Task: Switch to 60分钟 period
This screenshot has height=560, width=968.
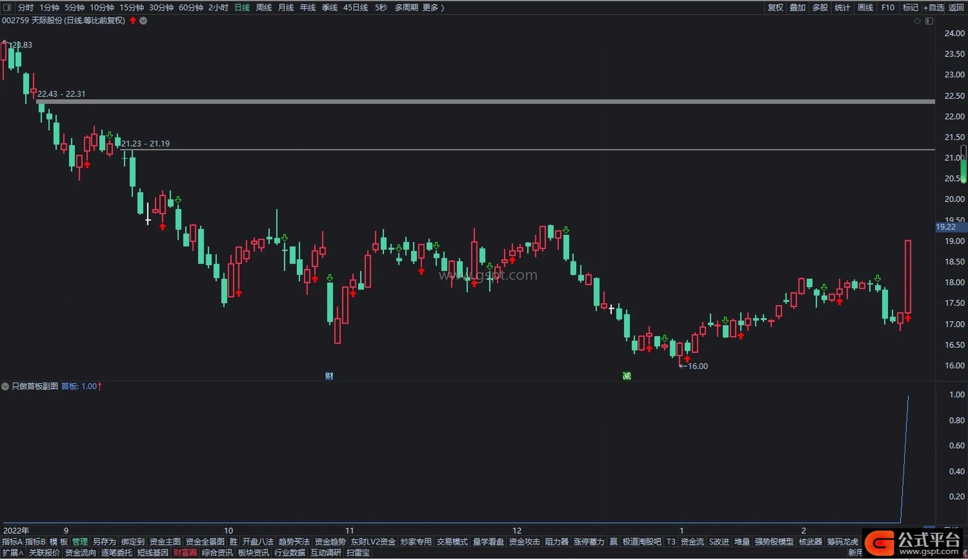Action: [191, 8]
